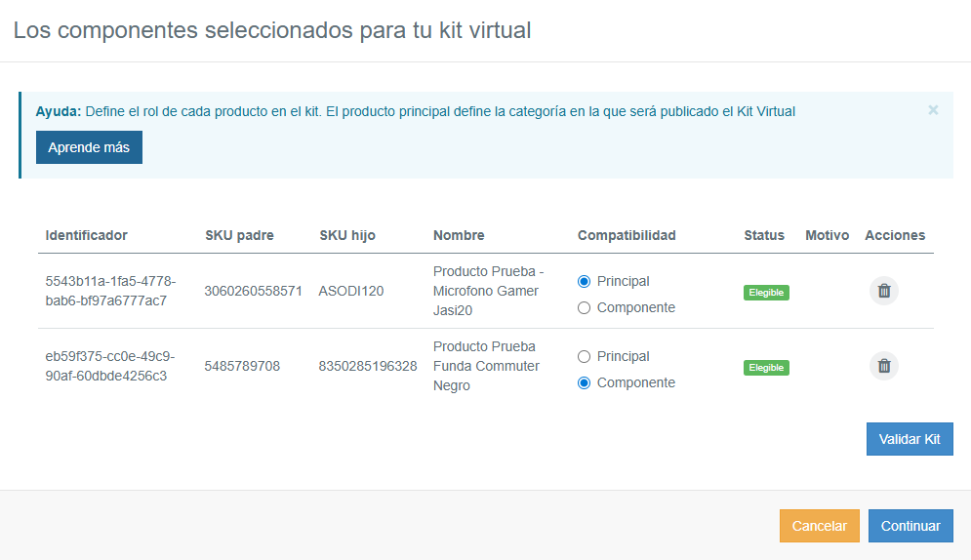
Task: Select SKU hijo value ASODI120
Action: (351, 291)
